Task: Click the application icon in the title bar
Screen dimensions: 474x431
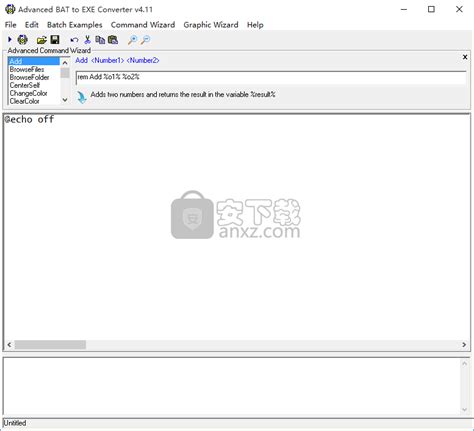Action: point(10,9)
